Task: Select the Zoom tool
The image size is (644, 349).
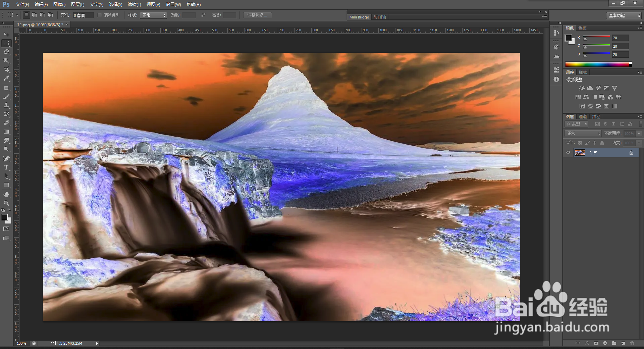Action: click(x=6, y=203)
